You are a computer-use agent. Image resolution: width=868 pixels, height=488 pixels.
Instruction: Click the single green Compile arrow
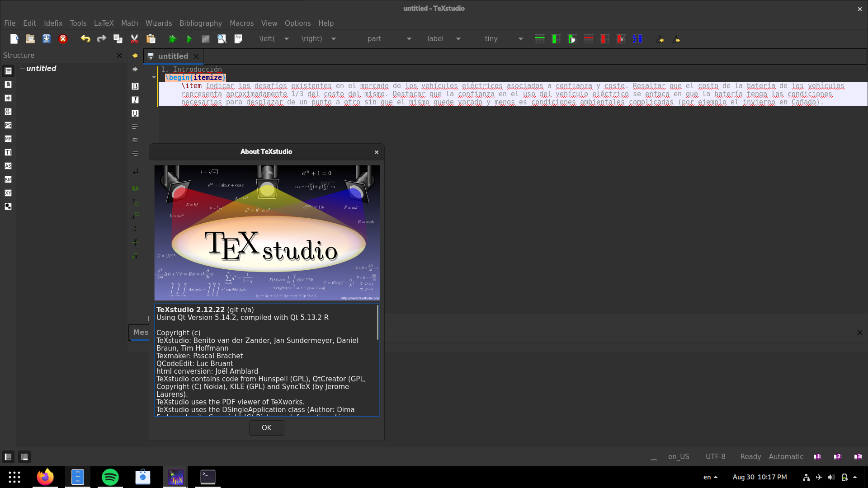tap(189, 39)
